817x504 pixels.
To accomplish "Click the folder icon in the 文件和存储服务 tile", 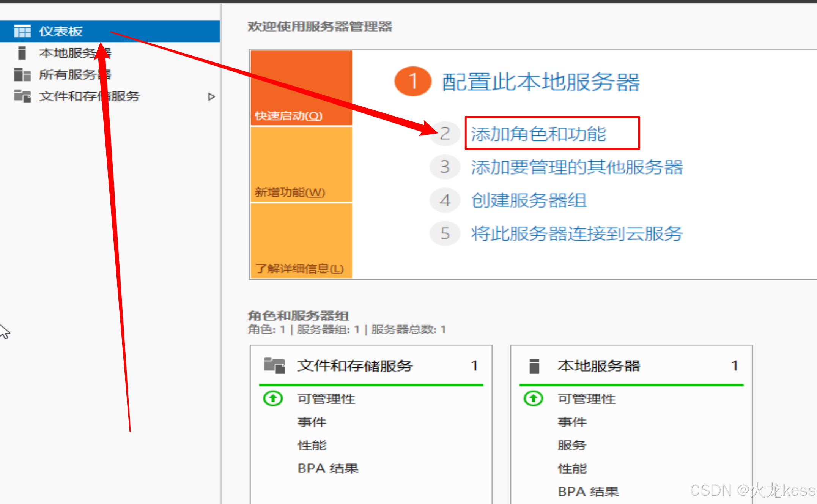I will pos(274,366).
